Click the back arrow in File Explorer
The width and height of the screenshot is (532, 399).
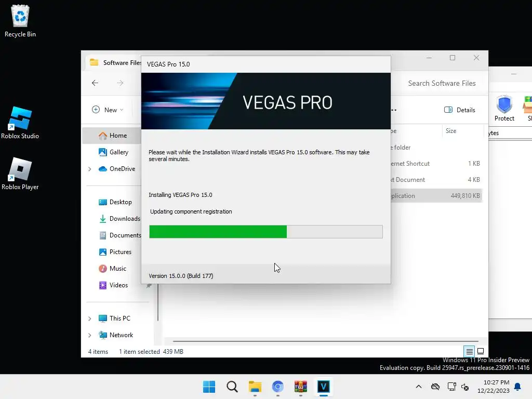coord(95,83)
